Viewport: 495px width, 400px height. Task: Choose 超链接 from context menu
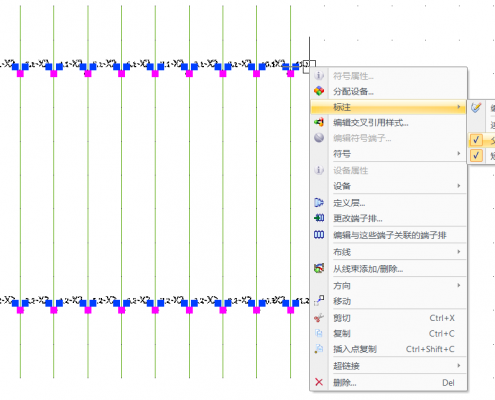click(388, 366)
